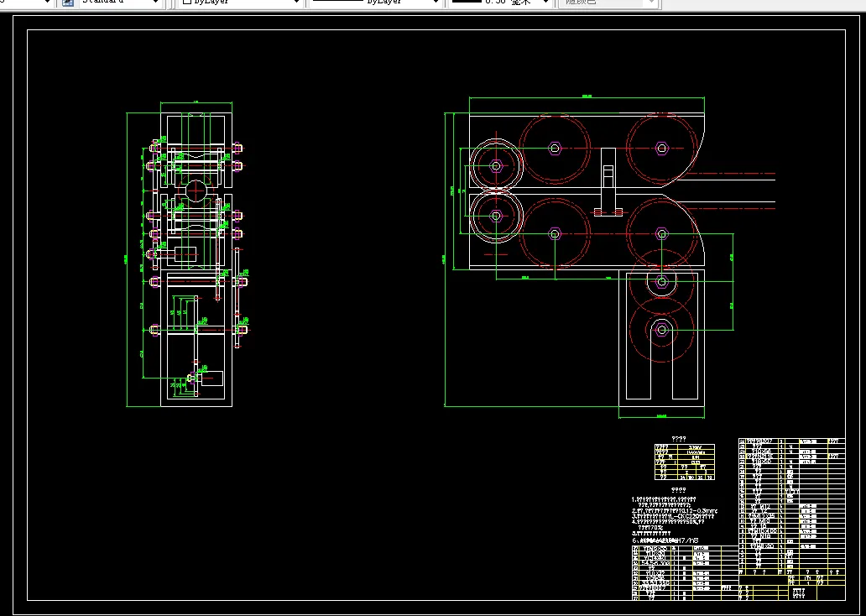Select the hex nut of the upper-right red roller
The height and width of the screenshot is (616, 866).
tap(661, 148)
